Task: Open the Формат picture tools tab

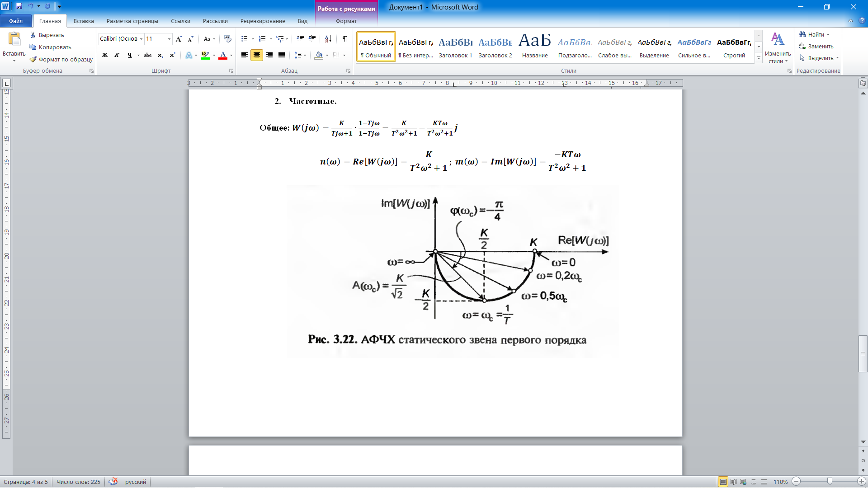Action: click(x=346, y=21)
